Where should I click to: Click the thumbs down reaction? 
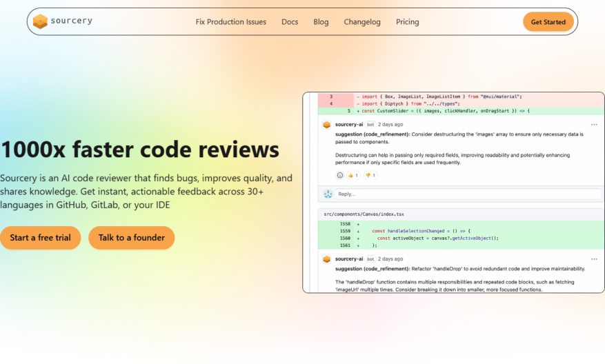[370, 175]
